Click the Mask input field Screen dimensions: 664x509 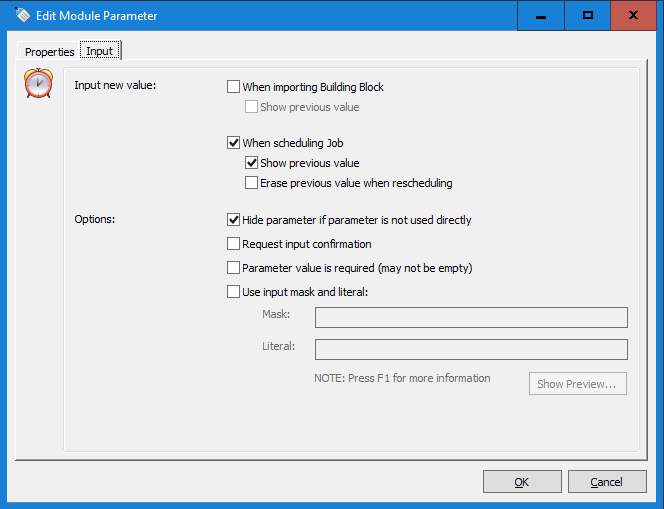[x=471, y=318]
